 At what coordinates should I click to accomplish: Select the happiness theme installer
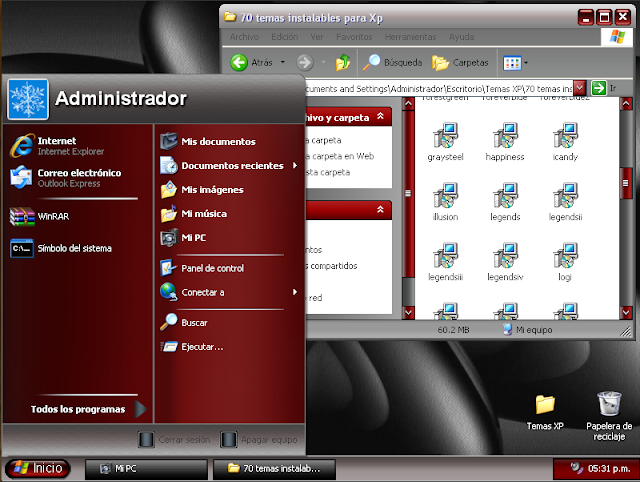pos(505,142)
